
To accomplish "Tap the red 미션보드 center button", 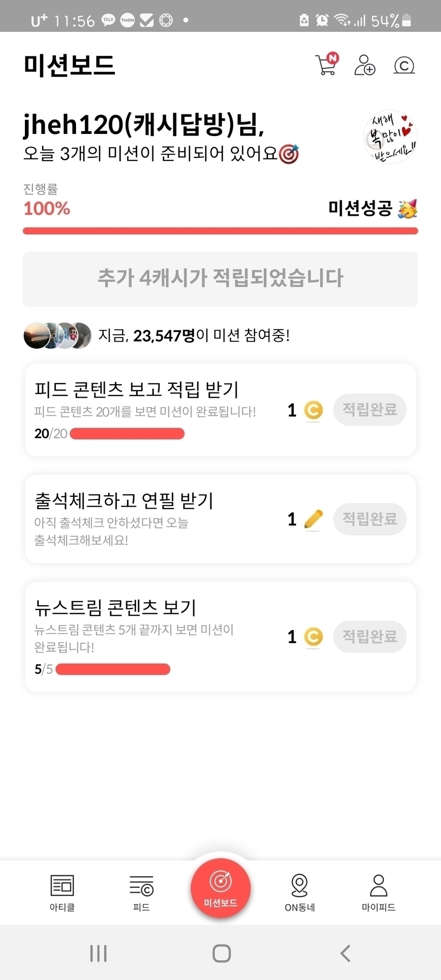I will tap(220, 888).
